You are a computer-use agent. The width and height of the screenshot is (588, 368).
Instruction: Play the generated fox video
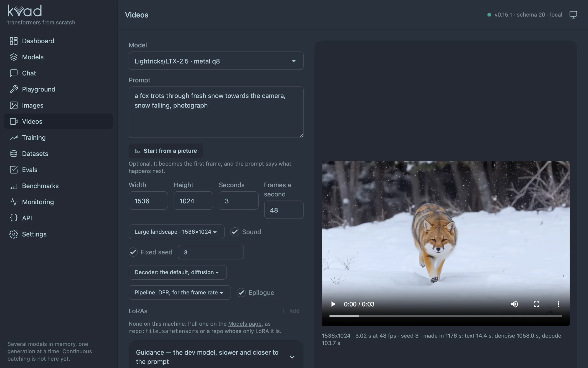click(x=333, y=304)
